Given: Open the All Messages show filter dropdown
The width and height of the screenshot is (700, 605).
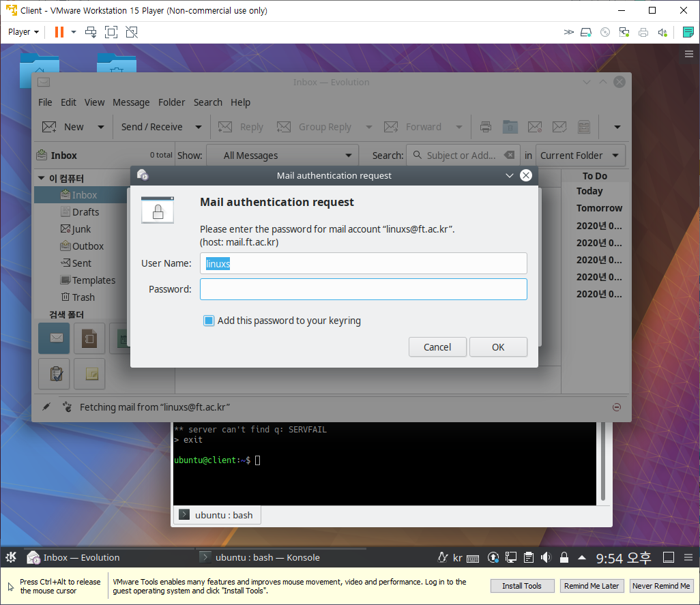Looking at the screenshot, I should click(x=282, y=156).
